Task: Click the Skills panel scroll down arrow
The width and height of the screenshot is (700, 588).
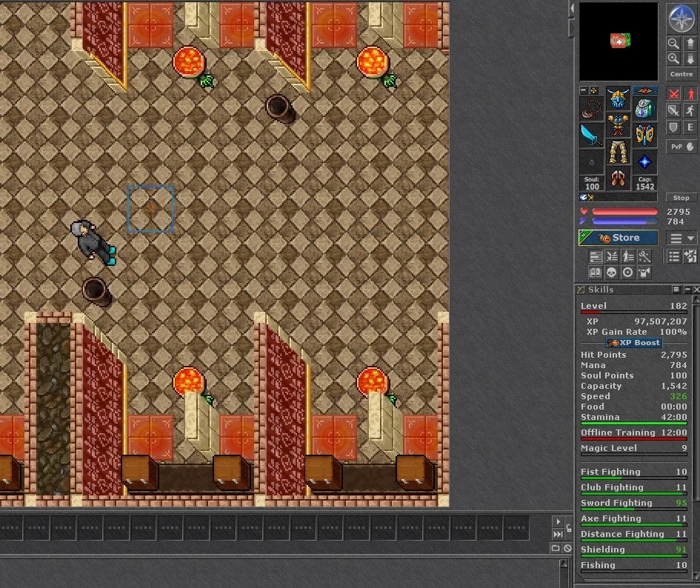Action: point(696,577)
